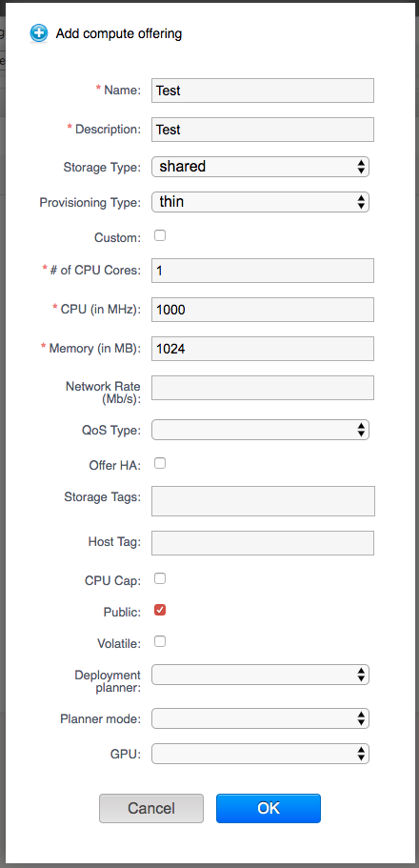Expand the Planner mode dropdown
419x868 pixels.
260,718
